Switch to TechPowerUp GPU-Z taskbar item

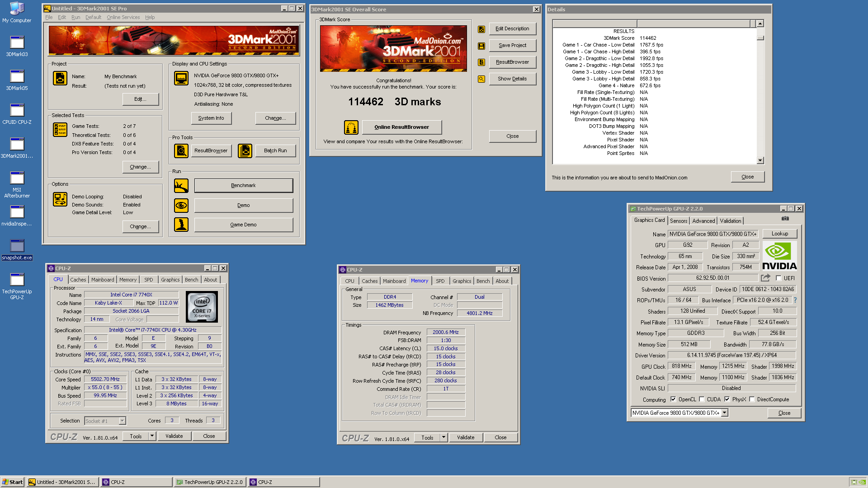pyautogui.click(x=209, y=482)
